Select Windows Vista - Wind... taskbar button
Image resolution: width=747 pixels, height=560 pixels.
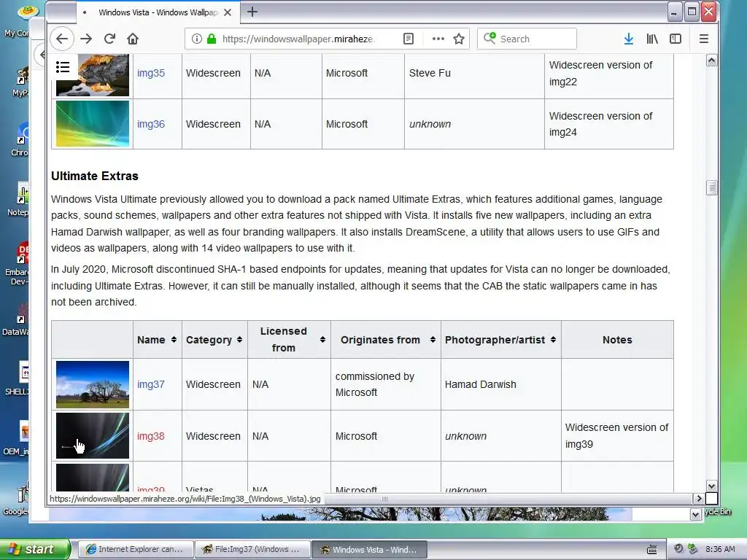tap(369, 549)
